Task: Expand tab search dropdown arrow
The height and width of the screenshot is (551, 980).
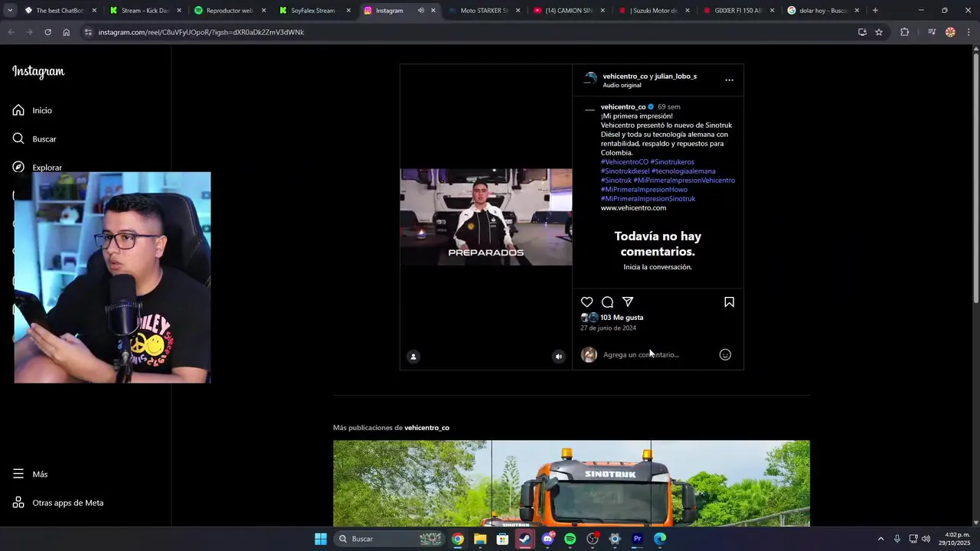Action: coord(9,11)
